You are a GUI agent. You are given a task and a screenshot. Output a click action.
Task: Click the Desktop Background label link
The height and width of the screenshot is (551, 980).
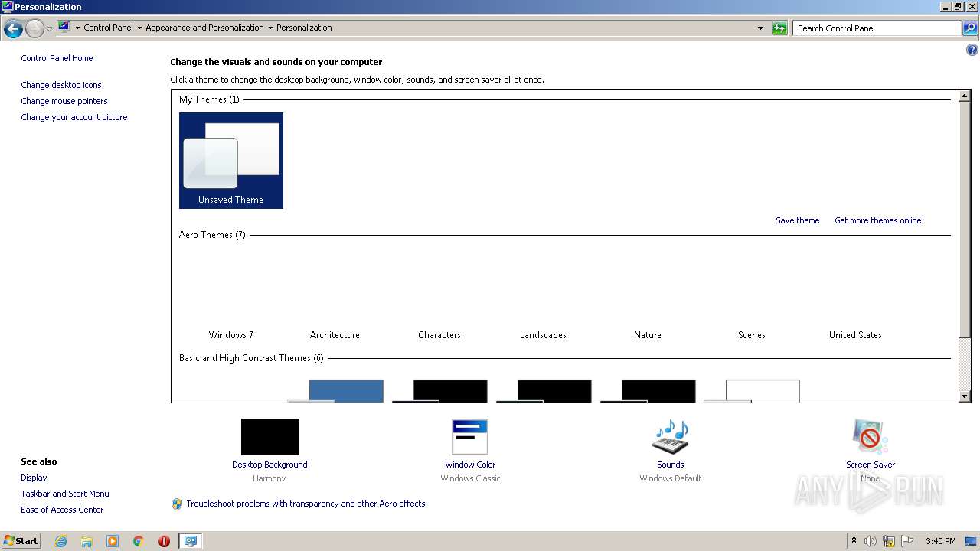[x=269, y=465]
